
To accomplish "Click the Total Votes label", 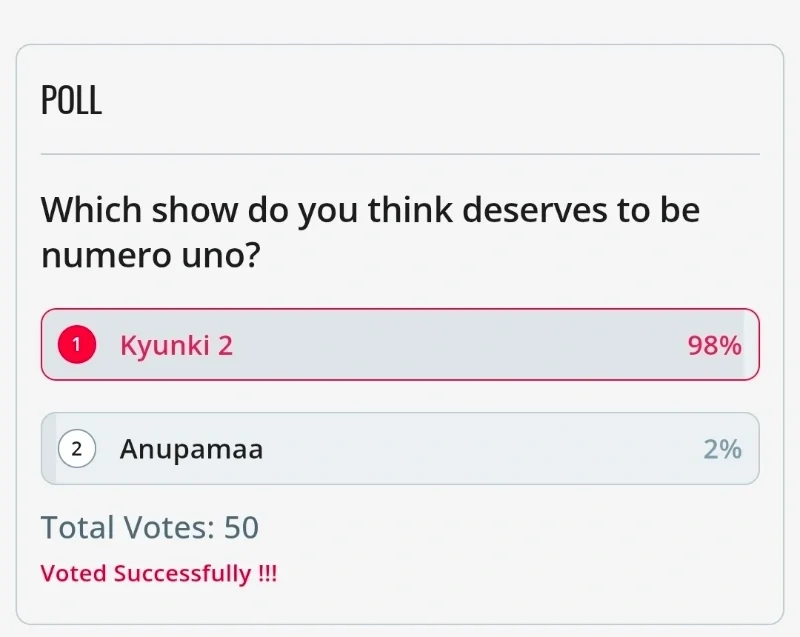I will pos(127,527).
